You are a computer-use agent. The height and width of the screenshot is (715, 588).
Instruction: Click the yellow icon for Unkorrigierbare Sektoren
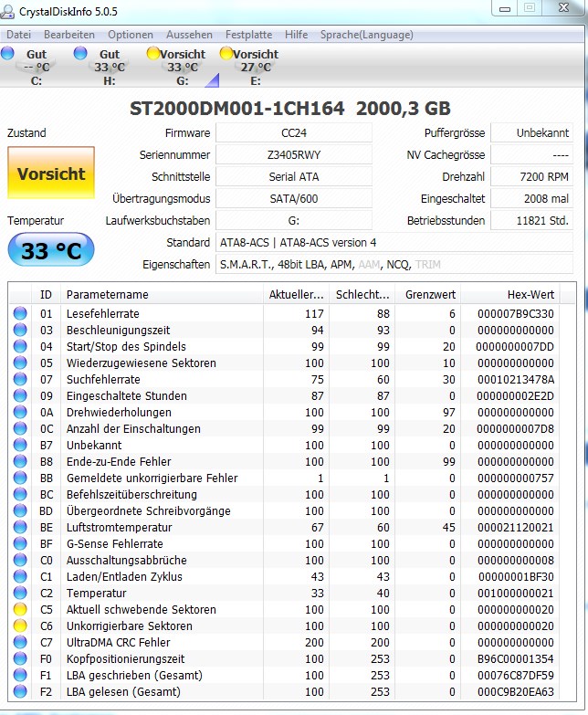click(x=20, y=626)
